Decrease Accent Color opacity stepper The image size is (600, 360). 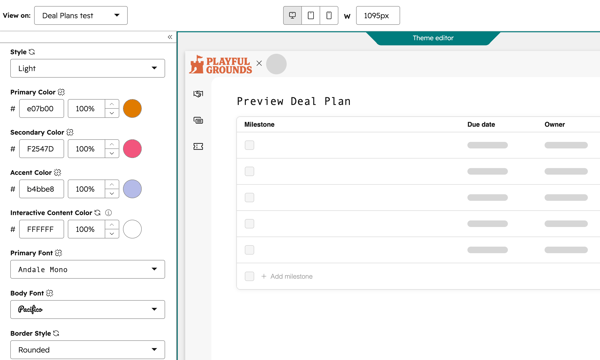(x=112, y=193)
